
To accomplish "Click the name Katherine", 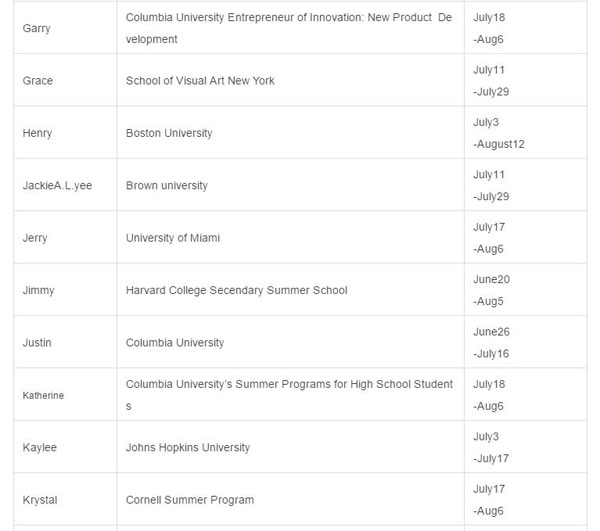I will coord(43,396).
